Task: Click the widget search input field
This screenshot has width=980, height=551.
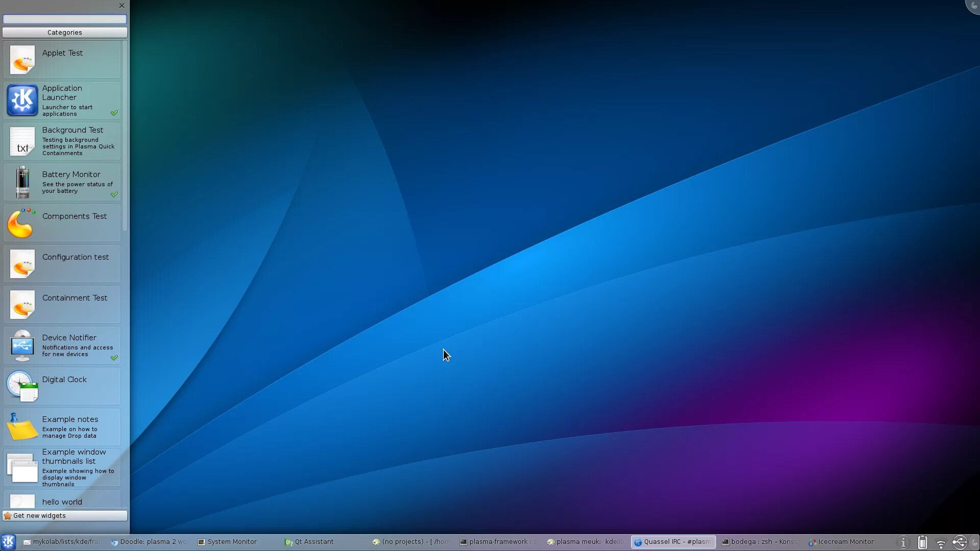Action: tap(65, 19)
